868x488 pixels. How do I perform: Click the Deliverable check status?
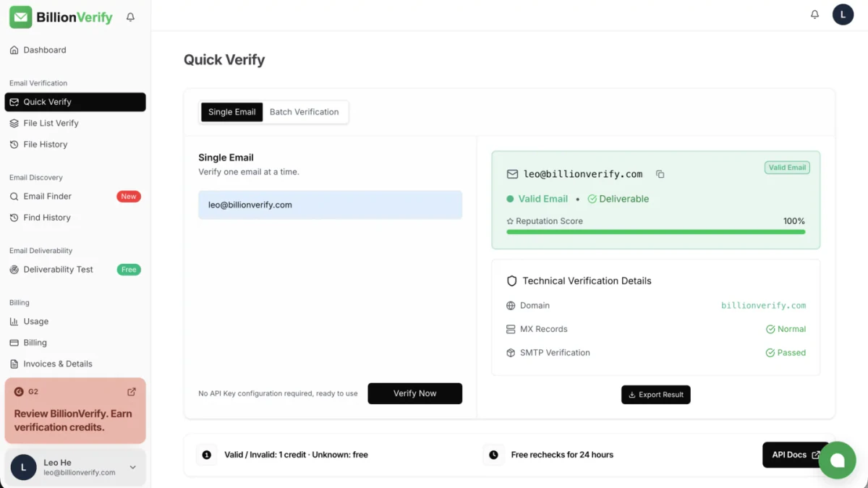618,199
